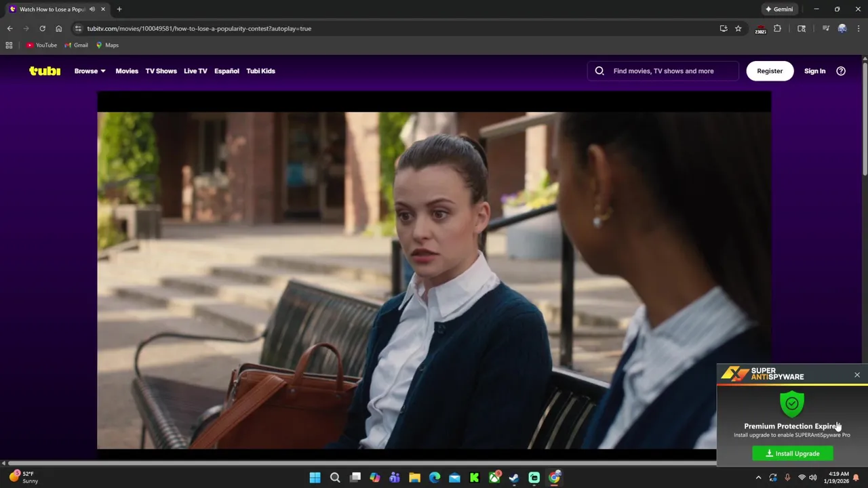Open the Maps bookmark
This screenshot has width=868, height=488.
pyautogui.click(x=107, y=45)
